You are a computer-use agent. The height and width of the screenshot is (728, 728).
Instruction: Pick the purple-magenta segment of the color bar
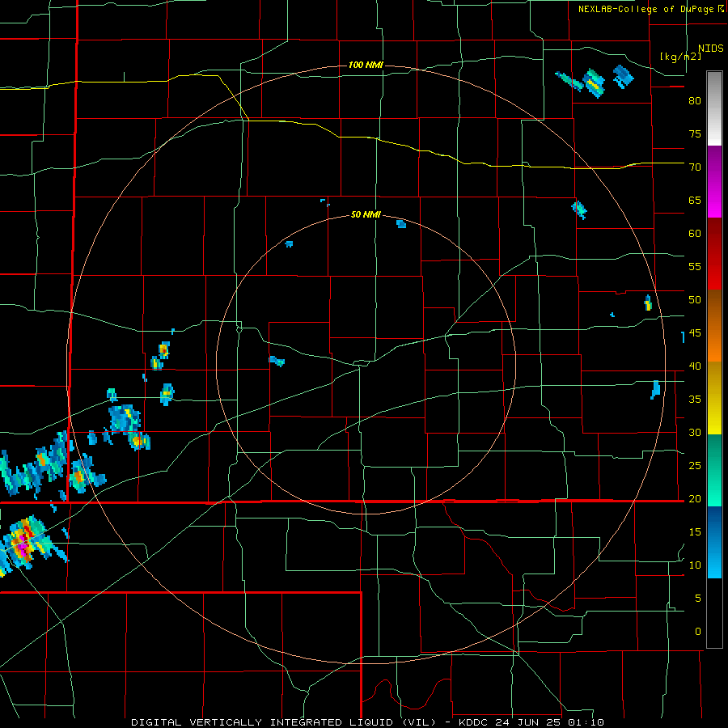coord(714,181)
